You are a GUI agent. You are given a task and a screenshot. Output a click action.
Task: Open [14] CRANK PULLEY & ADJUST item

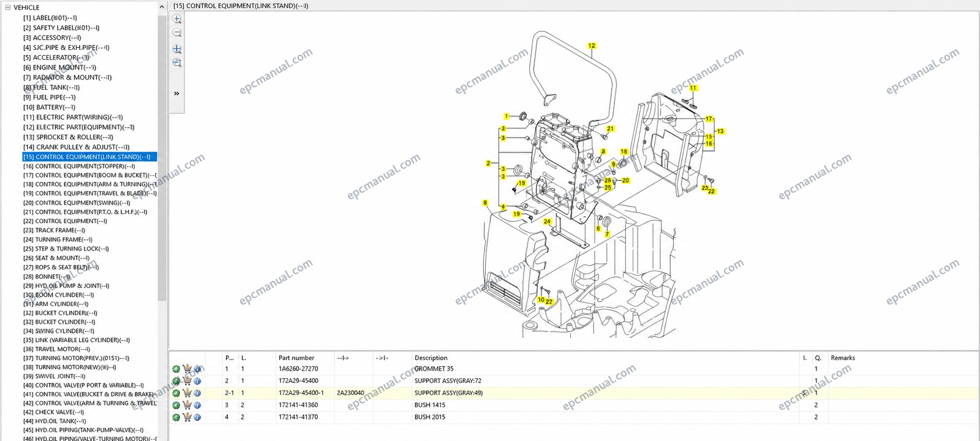coord(77,147)
